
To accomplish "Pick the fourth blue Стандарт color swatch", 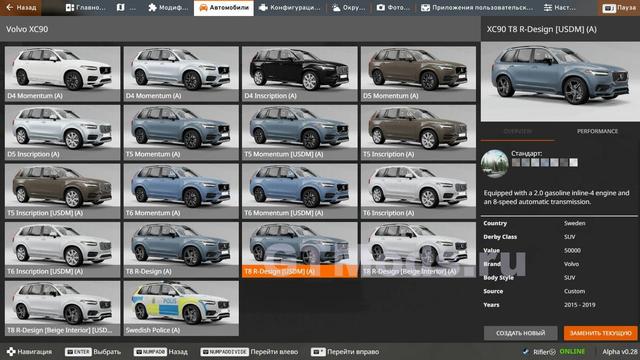I will (544, 162).
